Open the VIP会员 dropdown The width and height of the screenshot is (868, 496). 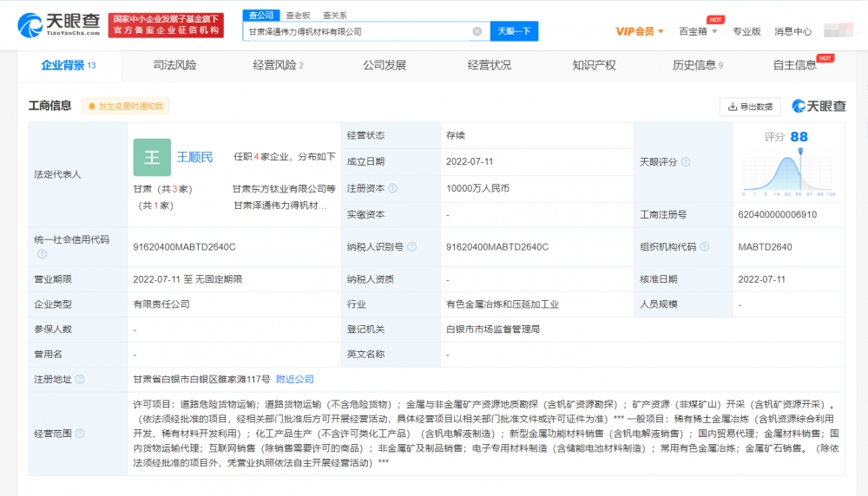[x=640, y=31]
